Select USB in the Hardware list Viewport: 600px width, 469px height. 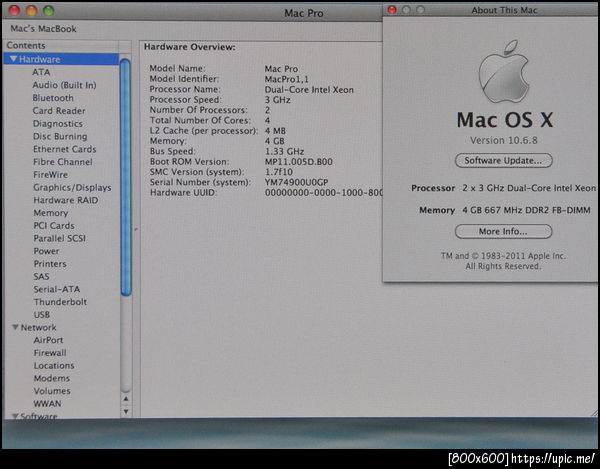click(x=42, y=314)
